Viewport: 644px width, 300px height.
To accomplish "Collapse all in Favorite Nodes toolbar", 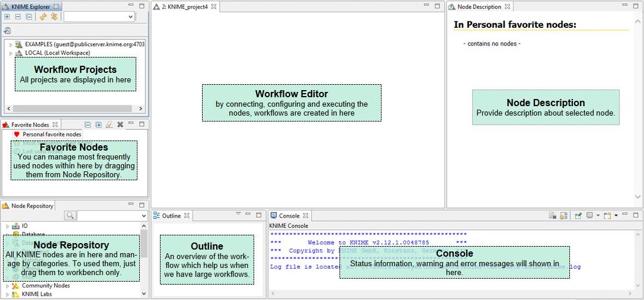I will point(88,125).
